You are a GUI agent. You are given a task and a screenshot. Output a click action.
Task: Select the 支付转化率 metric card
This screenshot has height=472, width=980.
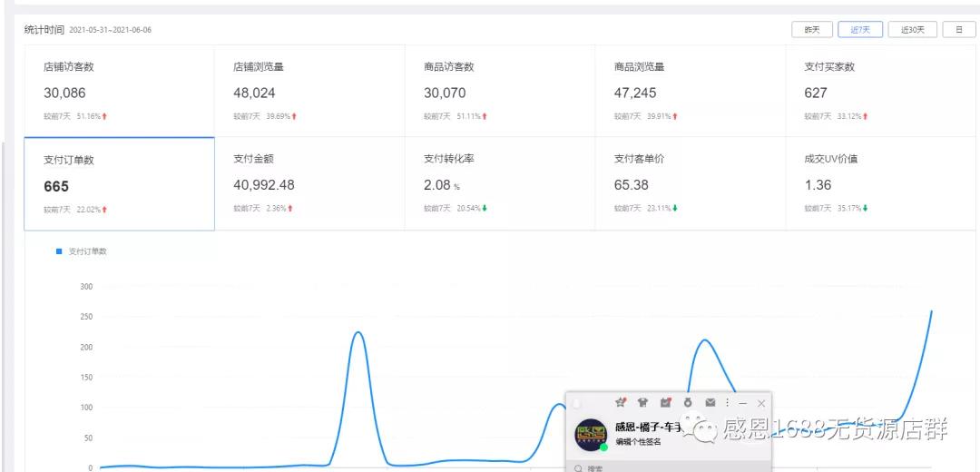coord(500,183)
